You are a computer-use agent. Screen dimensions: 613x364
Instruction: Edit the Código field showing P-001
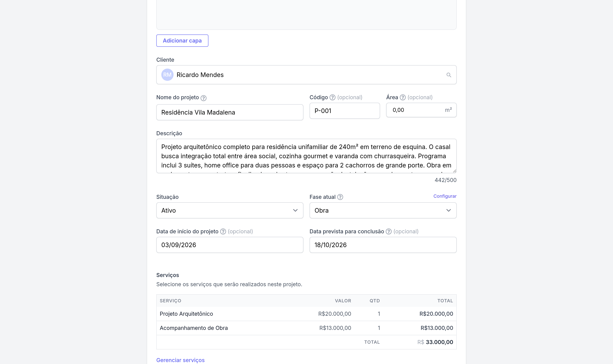344,111
